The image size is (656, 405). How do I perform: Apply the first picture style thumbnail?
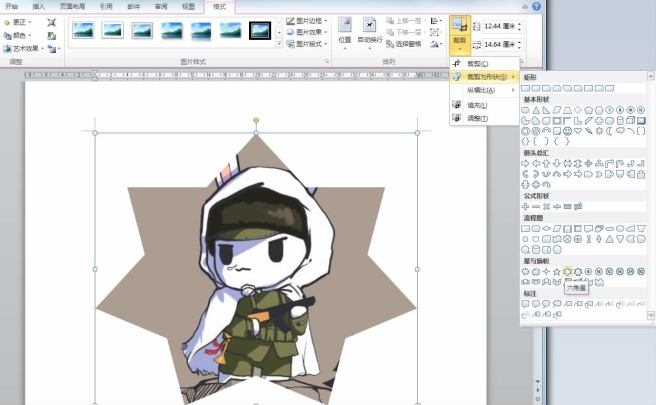click(83, 30)
